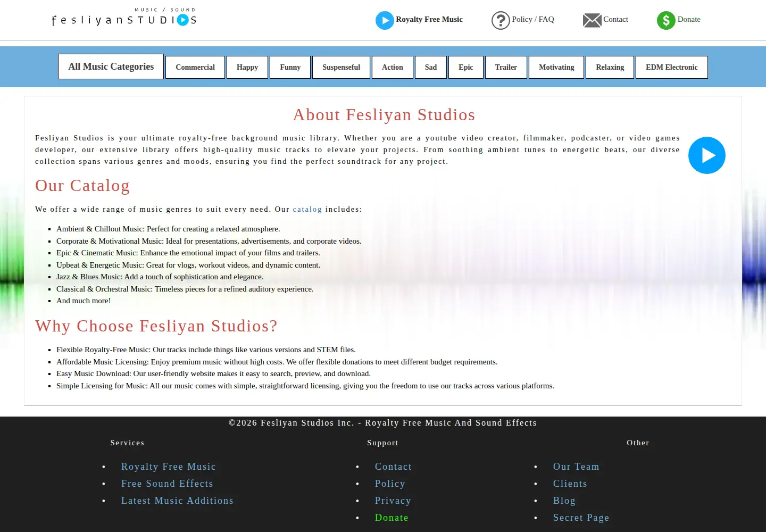
Task: Open Royalty Free Music in the header
Action: pyautogui.click(x=429, y=19)
